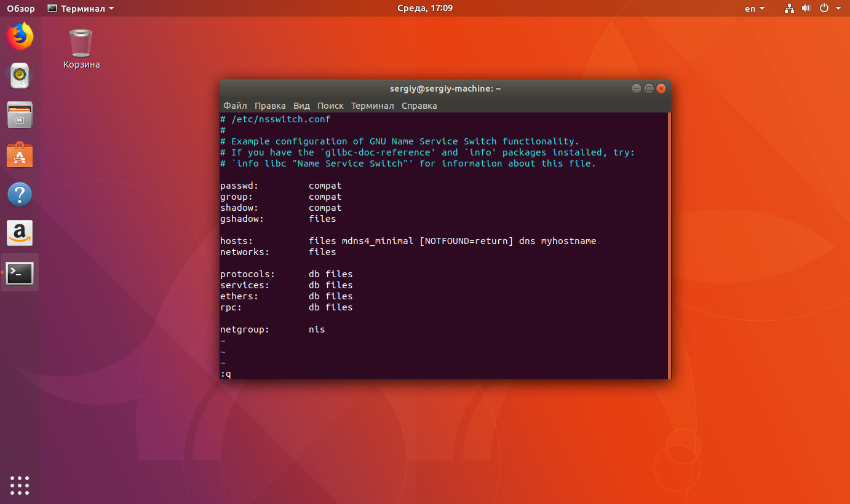
Task: Click the 'netgroup:' entry
Action: (x=245, y=329)
